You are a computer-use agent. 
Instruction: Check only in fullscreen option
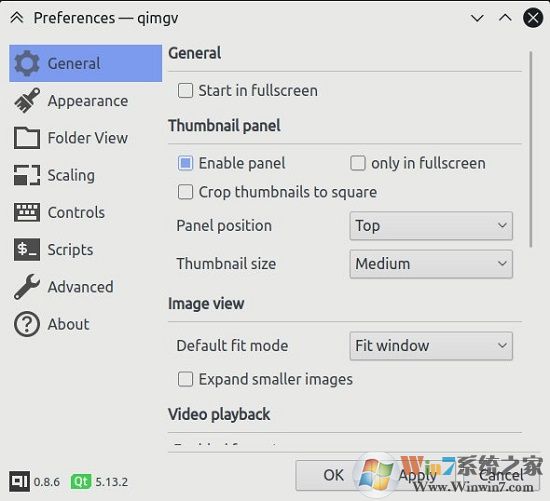point(358,163)
